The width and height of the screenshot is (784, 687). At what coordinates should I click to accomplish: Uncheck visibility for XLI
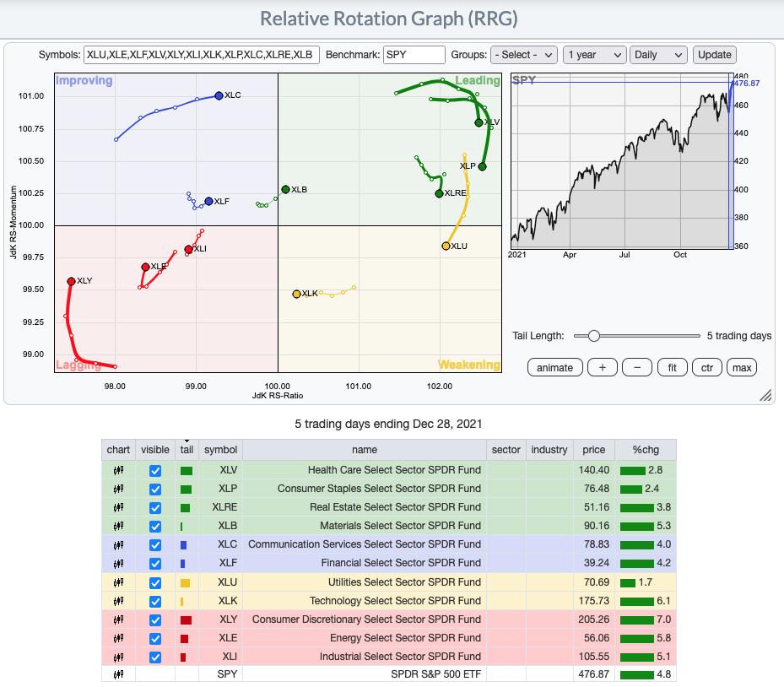[155, 657]
